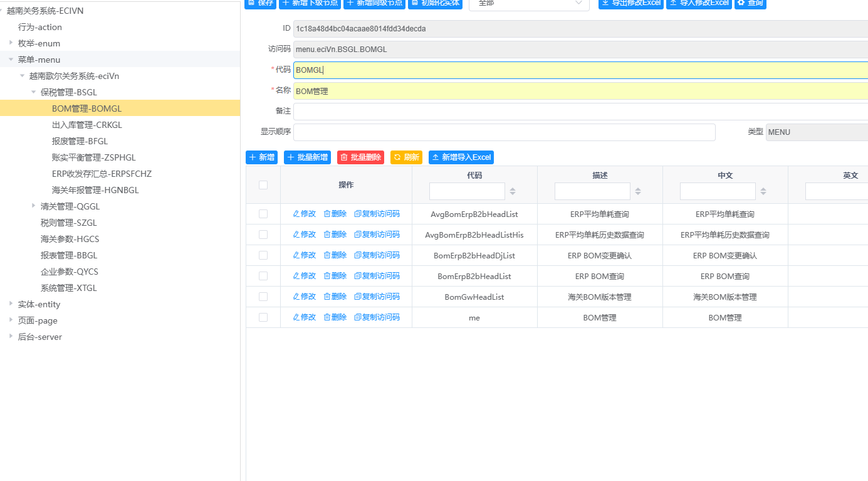Click the empty 备注 input field
Screen dimensions: 868x481
pyautogui.click(x=580, y=112)
